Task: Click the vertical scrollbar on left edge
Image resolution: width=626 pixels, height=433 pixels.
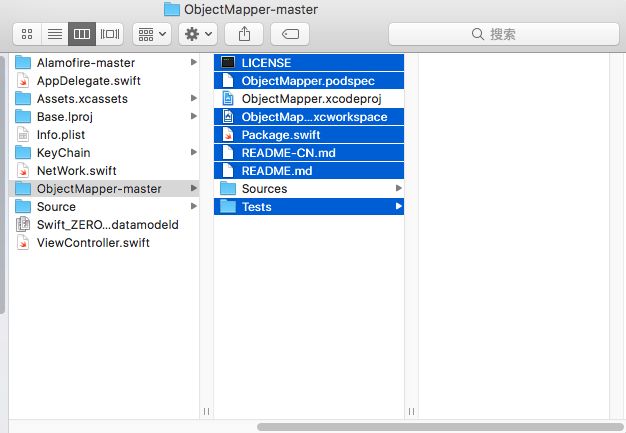Action: [2, 185]
